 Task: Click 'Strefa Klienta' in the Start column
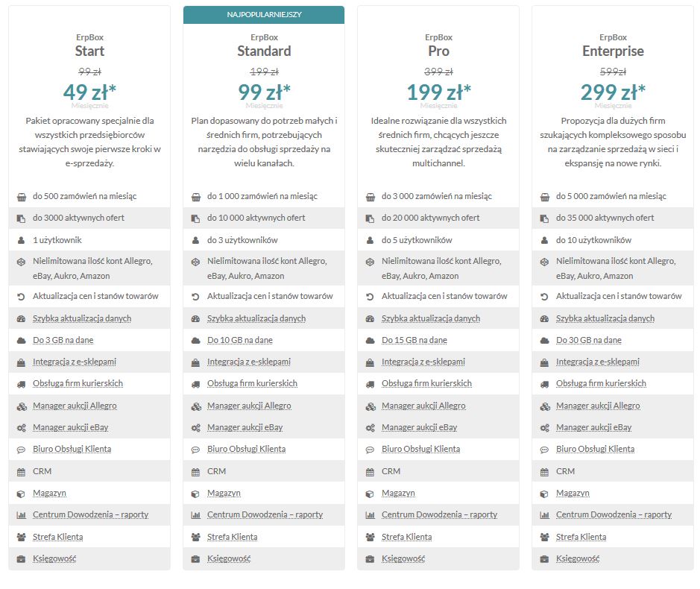click(57, 537)
